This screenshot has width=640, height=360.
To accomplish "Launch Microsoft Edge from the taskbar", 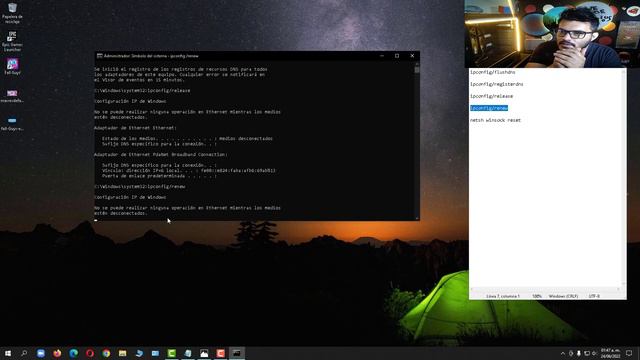I will 73,353.
